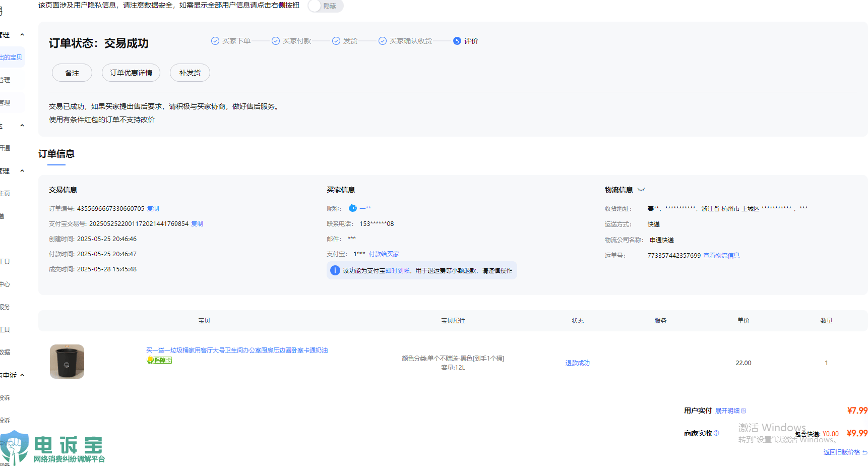Collapse the sidebar 申诉 section caret
868x466 pixels.
22,375
